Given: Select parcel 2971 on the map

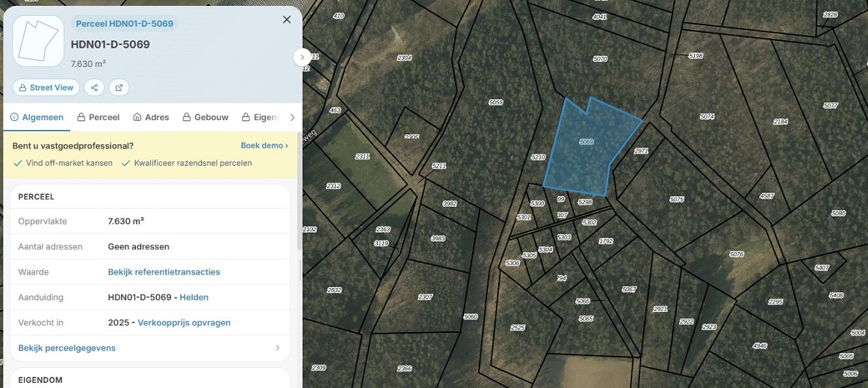Looking at the screenshot, I should click(x=641, y=151).
